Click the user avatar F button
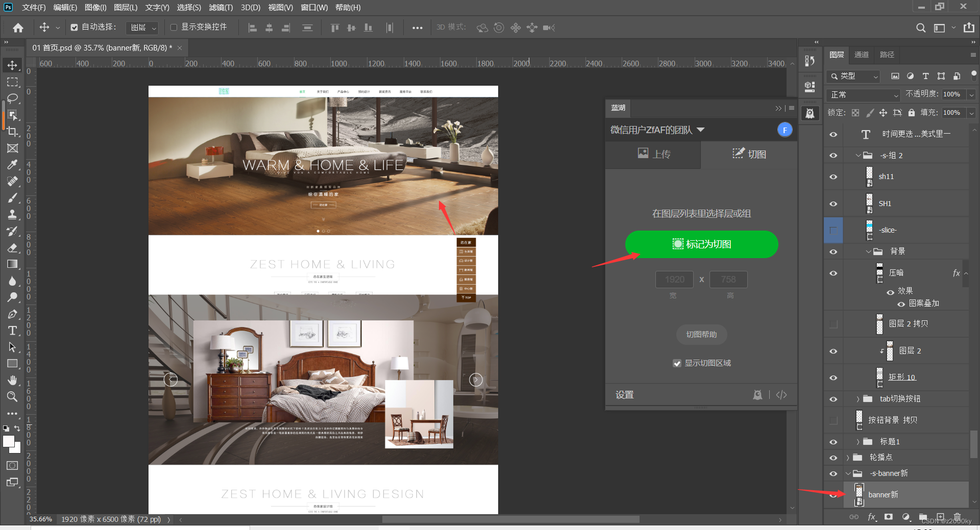 (x=785, y=130)
